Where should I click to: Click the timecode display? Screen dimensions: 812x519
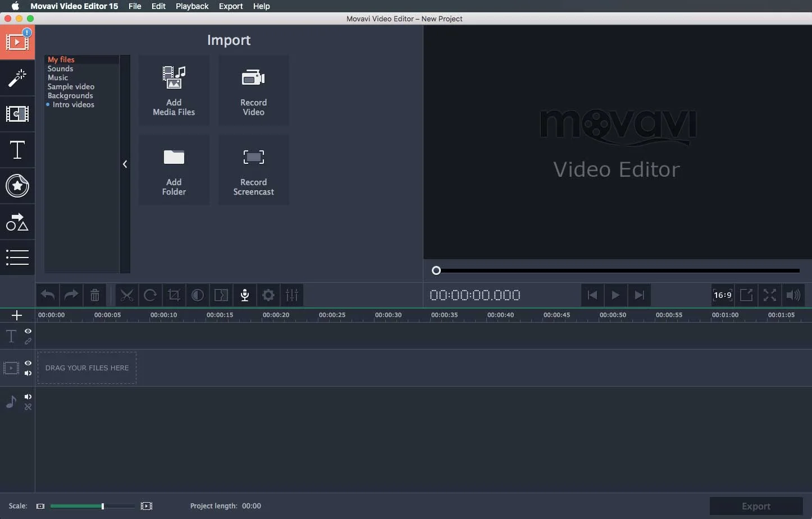[x=475, y=295]
